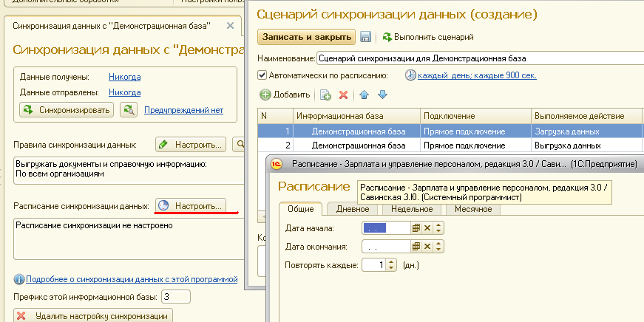This screenshot has height=322, width=644.
Task: Click Удалить настройку синхронизации button
Action: (93, 316)
